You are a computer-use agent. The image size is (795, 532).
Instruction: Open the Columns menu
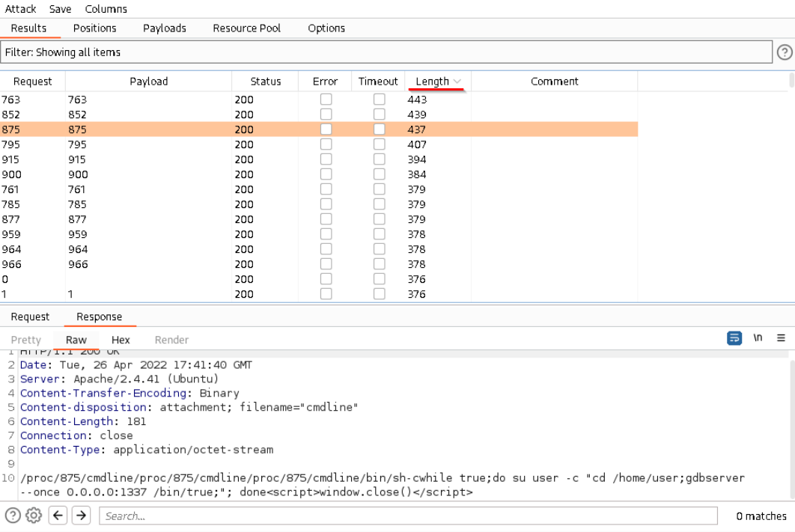pyautogui.click(x=106, y=9)
